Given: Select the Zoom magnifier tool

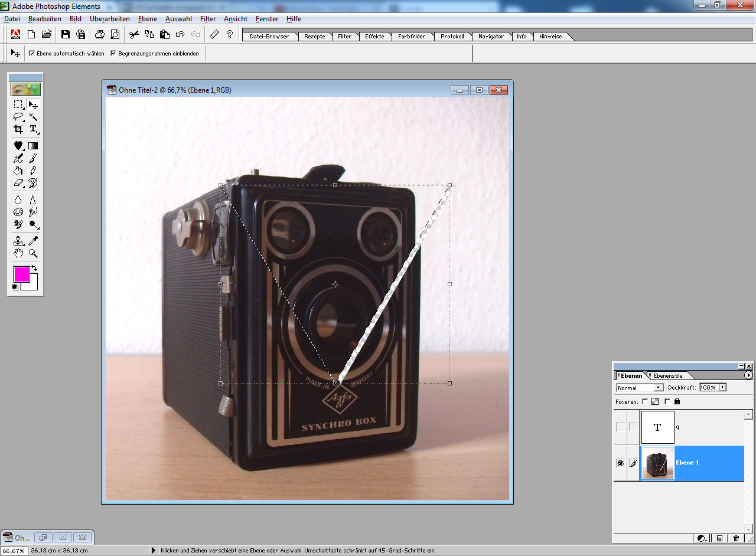Looking at the screenshot, I should [33, 253].
